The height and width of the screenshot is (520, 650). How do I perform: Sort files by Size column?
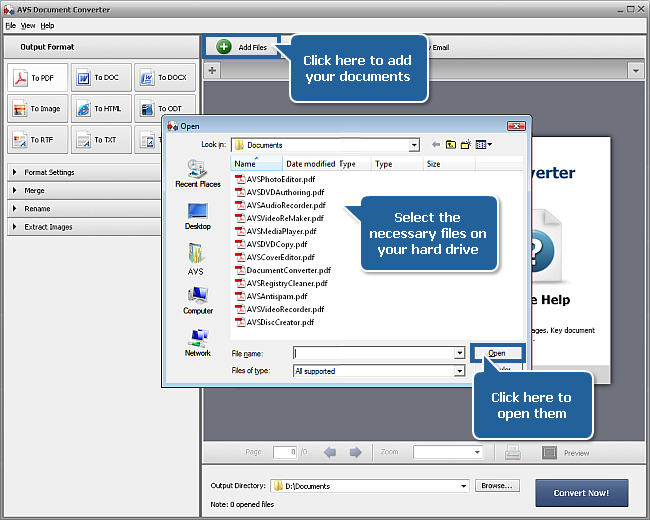[449, 164]
